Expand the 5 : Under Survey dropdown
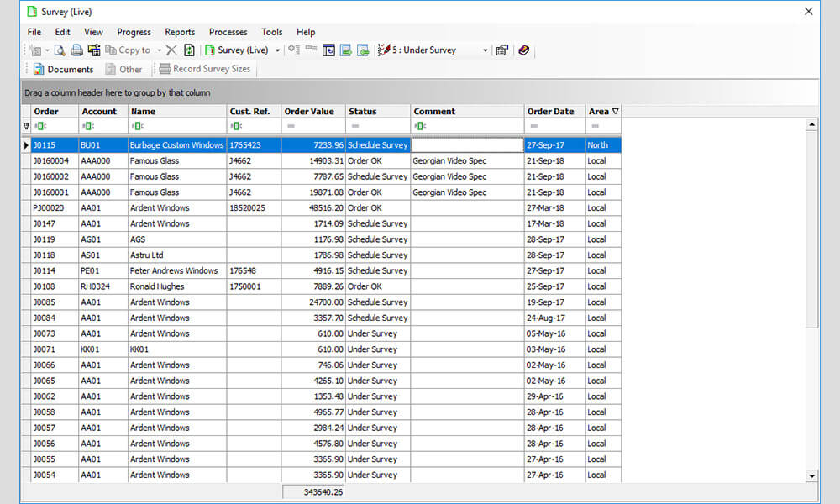The height and width of the screenshot is (504, 840). pos(485,50)
